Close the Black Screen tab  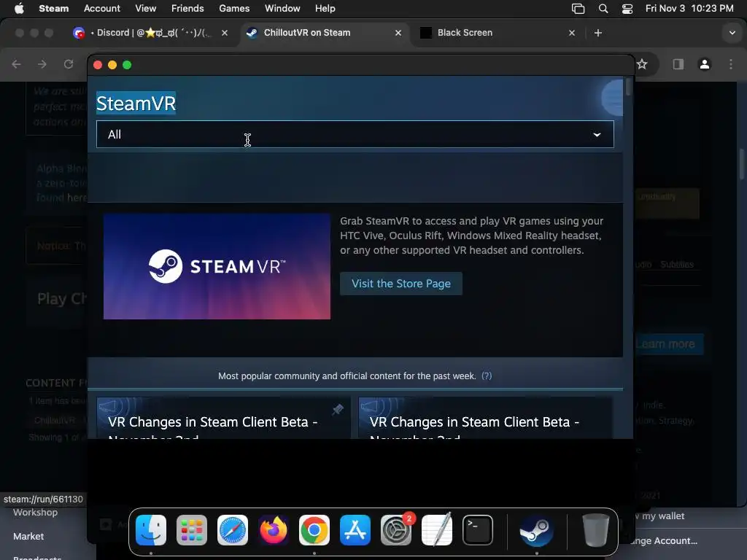[572, 32]
